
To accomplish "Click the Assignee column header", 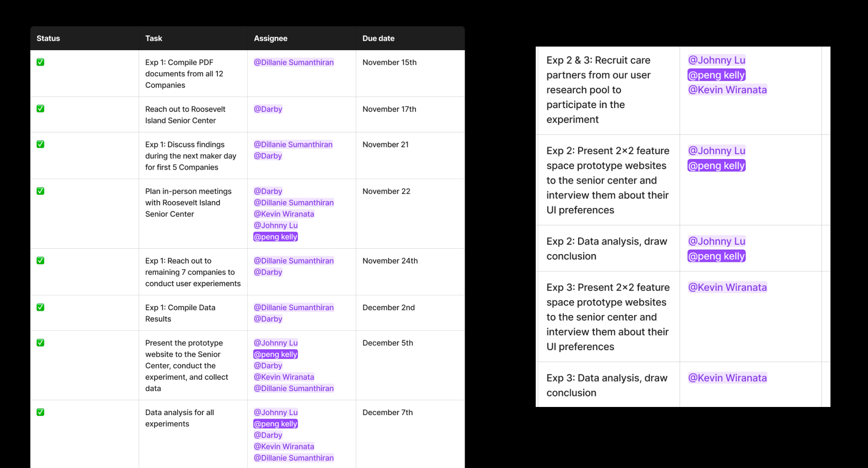I will click(x=270, y=38).
